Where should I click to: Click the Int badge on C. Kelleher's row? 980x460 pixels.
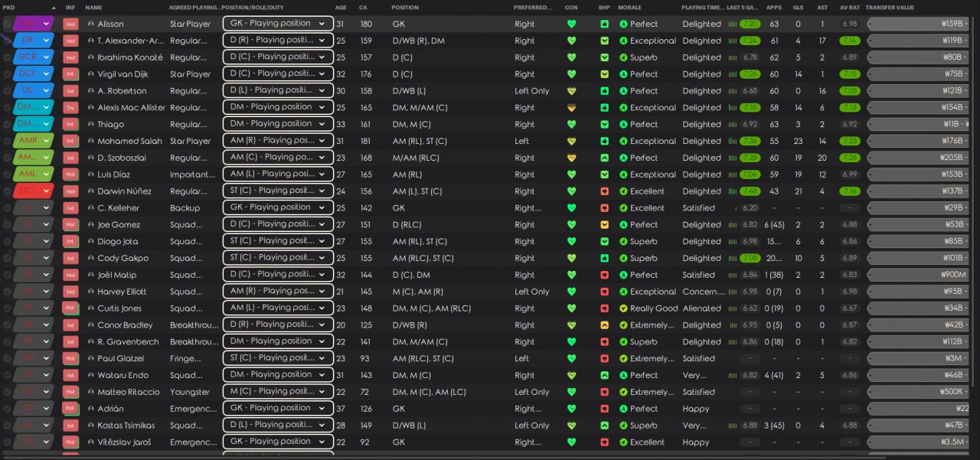pyautogui.click(x=70, y=208)
